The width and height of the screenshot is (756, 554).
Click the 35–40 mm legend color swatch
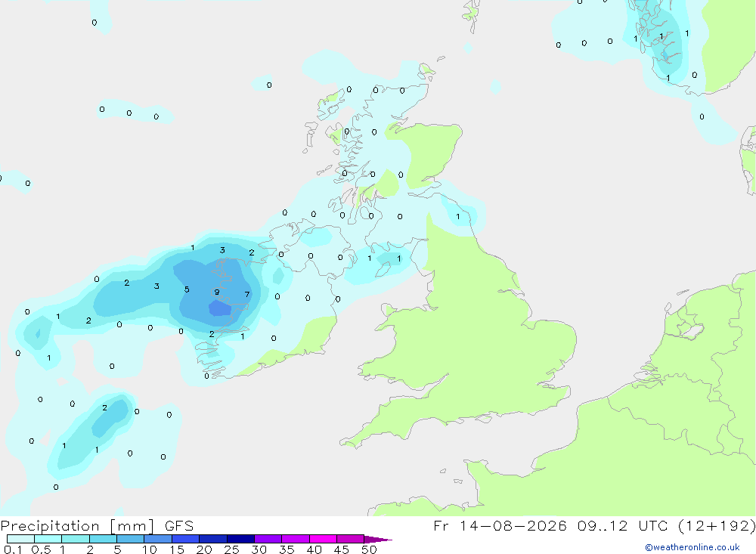[296, 539]
